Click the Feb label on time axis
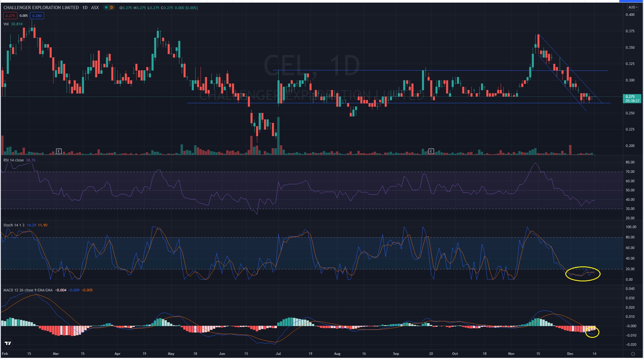This screenshot has height=359, width=644. coord(5,354)
